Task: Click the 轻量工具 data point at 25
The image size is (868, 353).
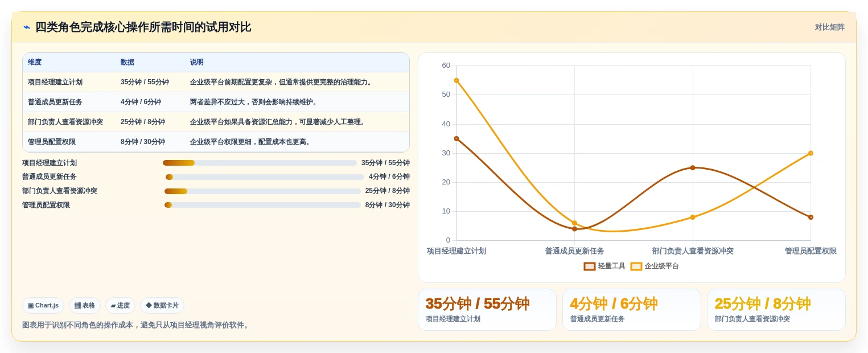Action: click(693, 167)
